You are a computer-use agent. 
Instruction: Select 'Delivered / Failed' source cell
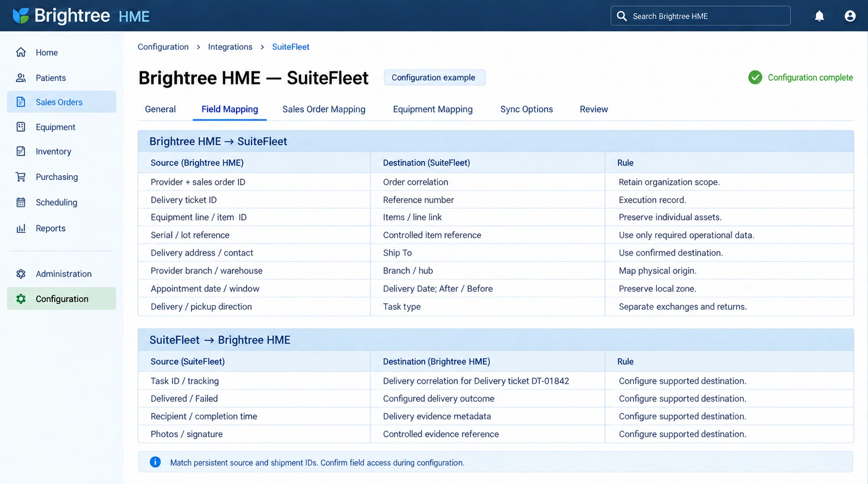(x=254, y=399)
